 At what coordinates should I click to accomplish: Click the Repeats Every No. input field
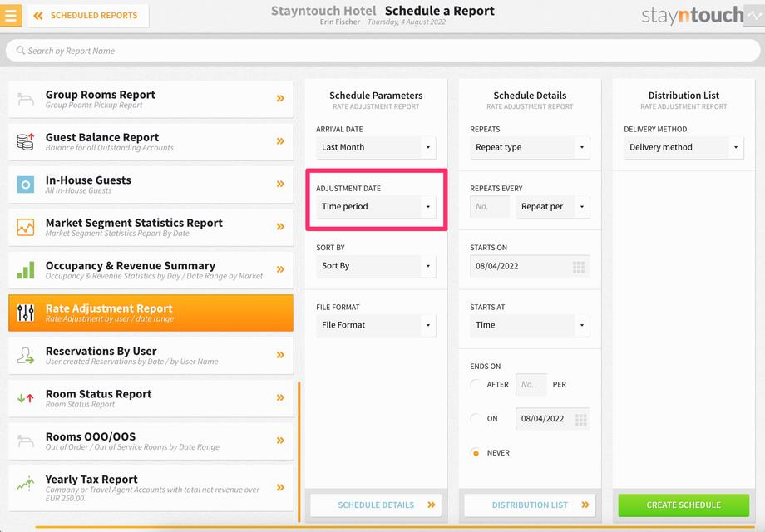tap(490, 207)
